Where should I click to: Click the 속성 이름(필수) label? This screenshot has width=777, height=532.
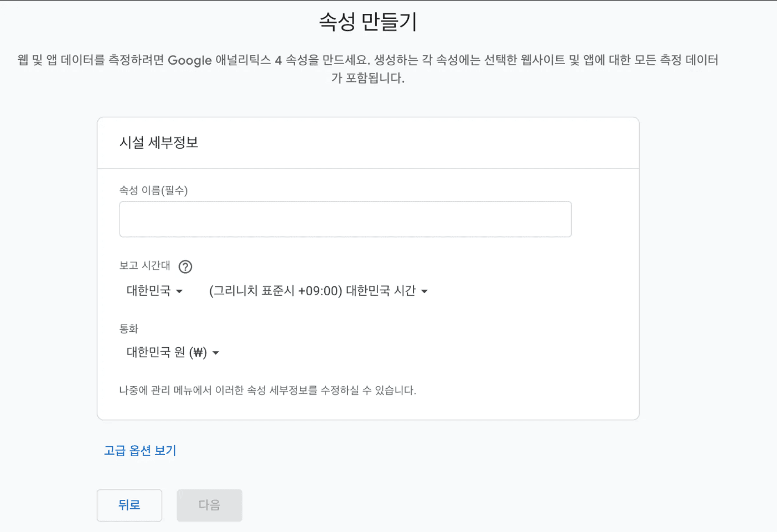(153, 190)
